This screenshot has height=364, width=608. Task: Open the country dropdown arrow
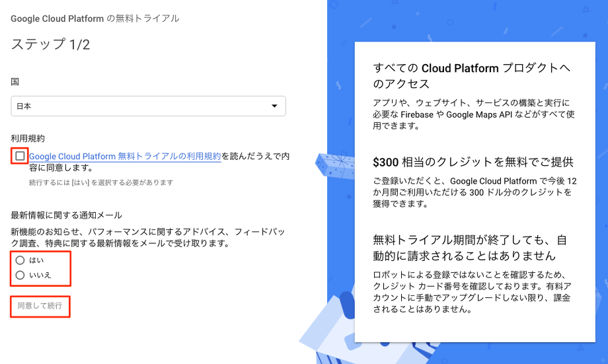pos(275,106)
